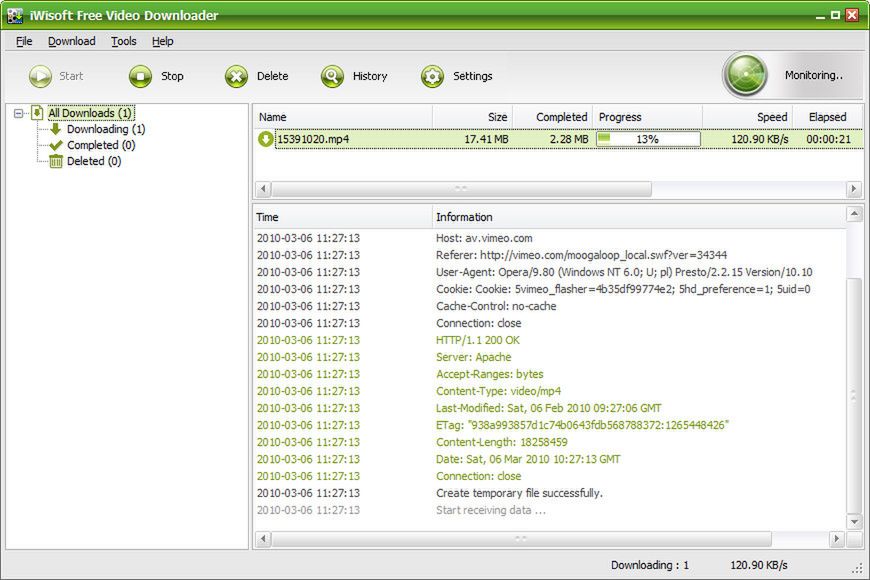Click the log panel vertical scrollbar thumb

(854, 395)
